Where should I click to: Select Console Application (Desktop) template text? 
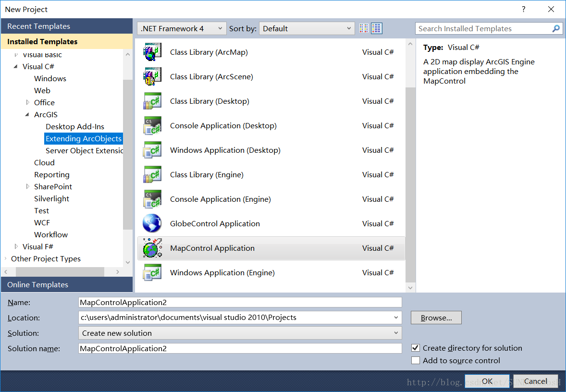click(x=223, y=125)
